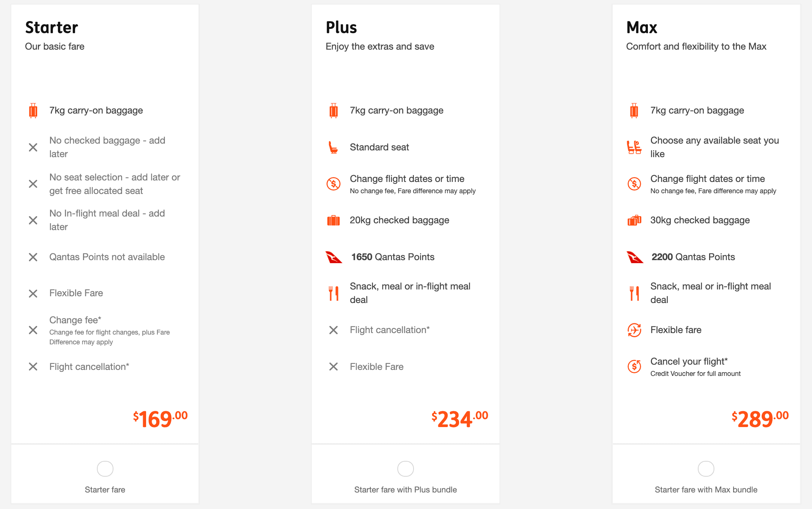Click the 30kg checked baggage icon
The height and width of the screenshot is (509, 812).
point(634,220)
